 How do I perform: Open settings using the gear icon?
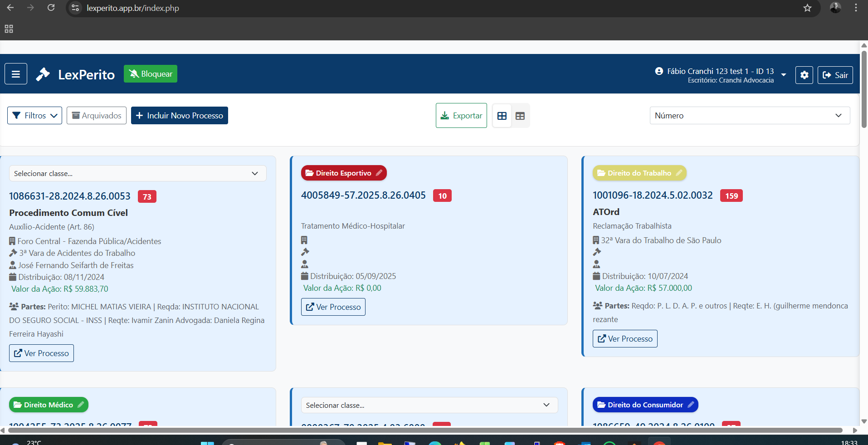click(804, 75)
